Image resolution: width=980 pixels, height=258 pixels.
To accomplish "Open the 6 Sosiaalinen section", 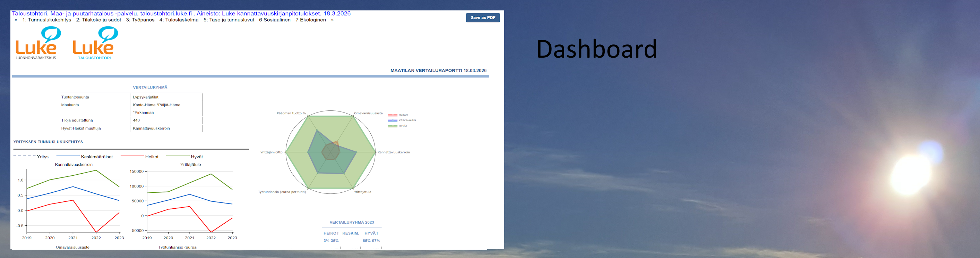I will pos(275,20).
